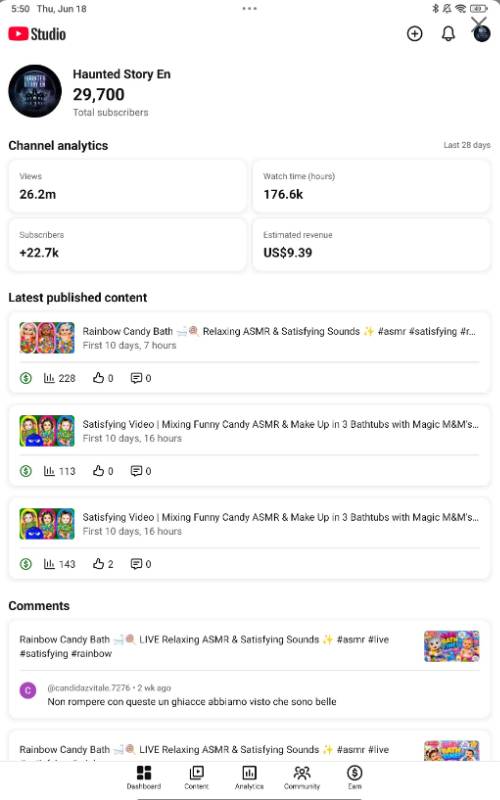Switch to the Content tab
This screenshot has height=800, width=500.
click(x=196, y=778)
